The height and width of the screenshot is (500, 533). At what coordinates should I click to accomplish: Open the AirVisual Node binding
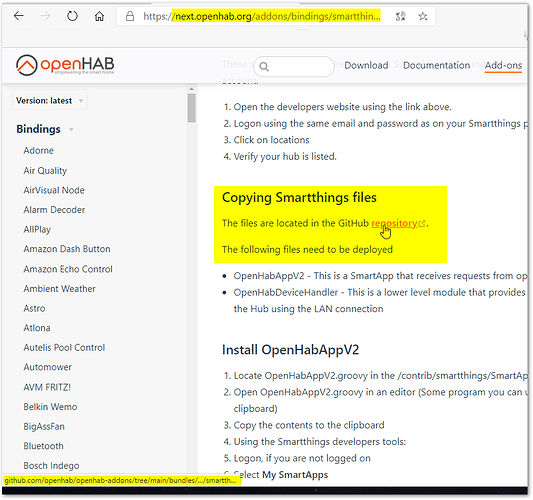click(54, 190)
